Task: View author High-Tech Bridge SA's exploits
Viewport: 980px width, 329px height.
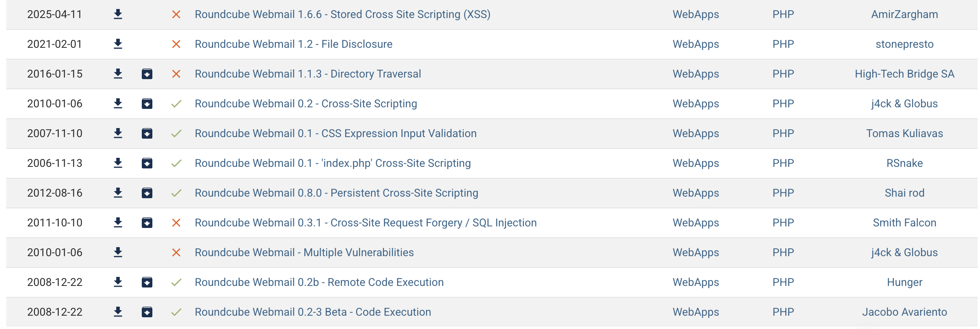Action: click(904, 74)
